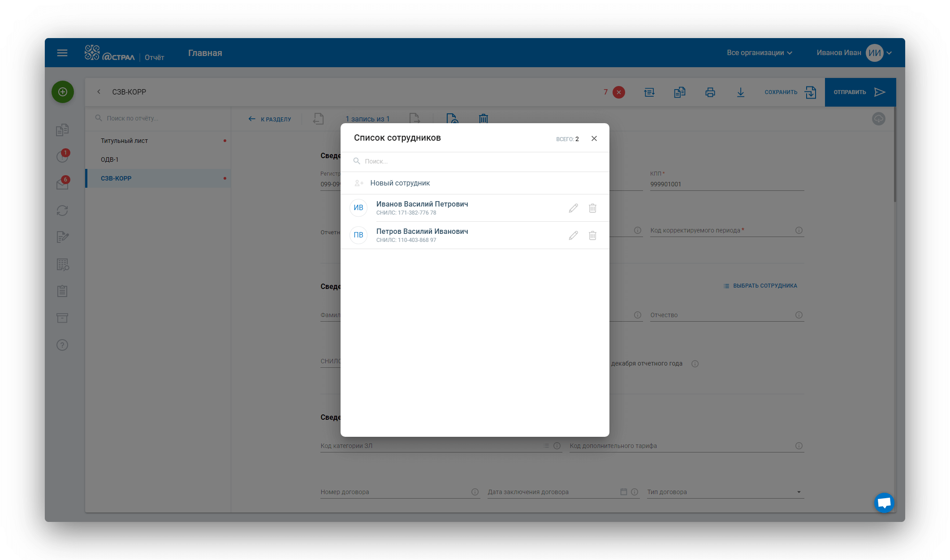Edit Петров Василий Иванович with the pencil icon
Viewport: 950px width, 560px height.
tap(574, 236)
